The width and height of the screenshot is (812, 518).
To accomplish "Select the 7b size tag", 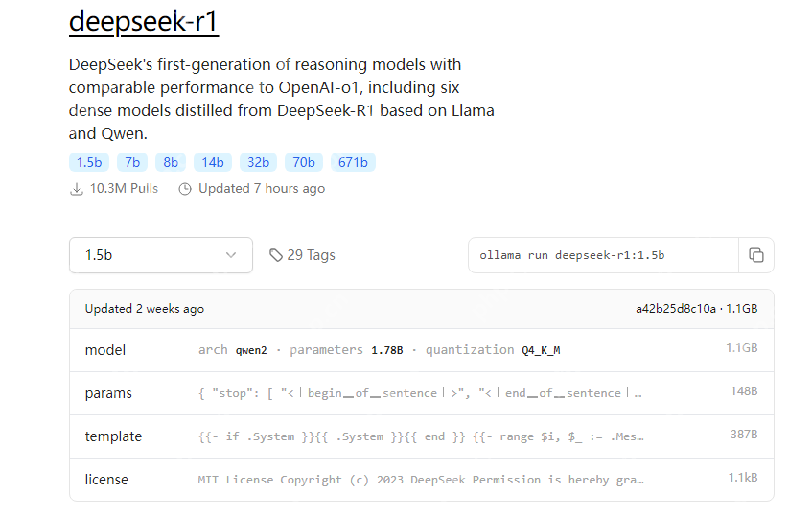I will [132, 163].
